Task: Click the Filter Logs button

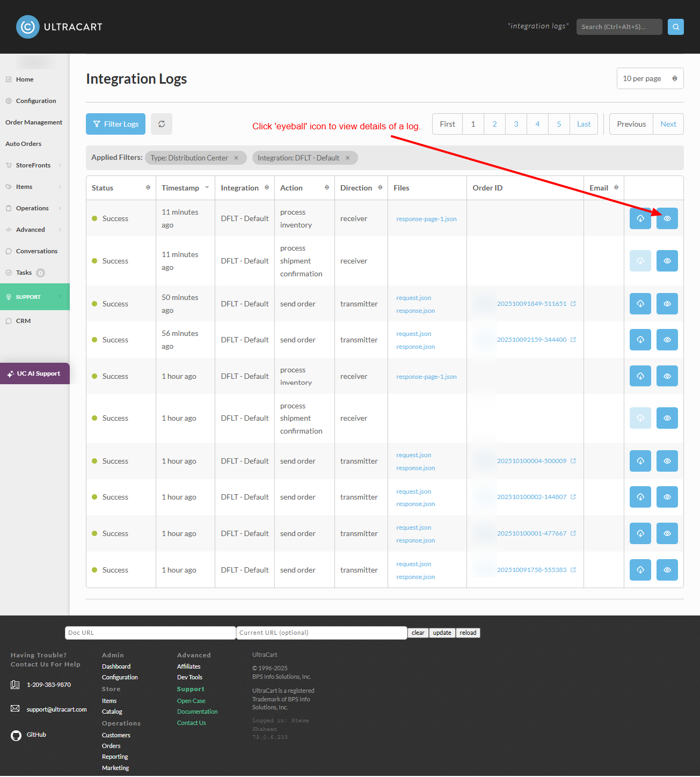Action: coord(116,124)
